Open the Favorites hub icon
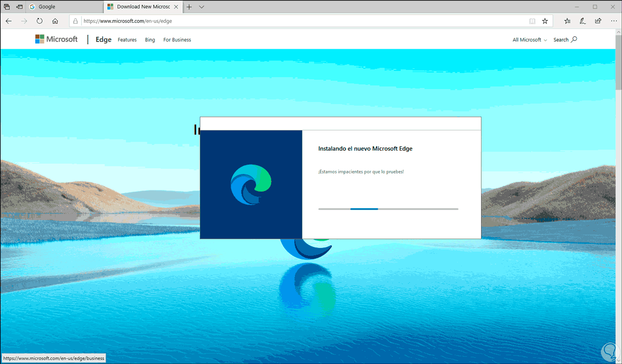The width and height of the screenshot is (622, 364). point(568,21)
